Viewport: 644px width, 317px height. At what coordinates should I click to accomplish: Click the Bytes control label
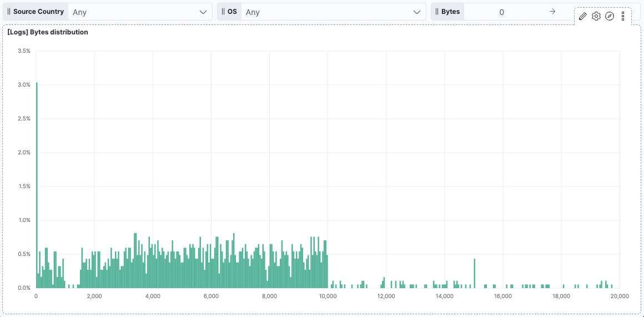(x=450, y=12)
